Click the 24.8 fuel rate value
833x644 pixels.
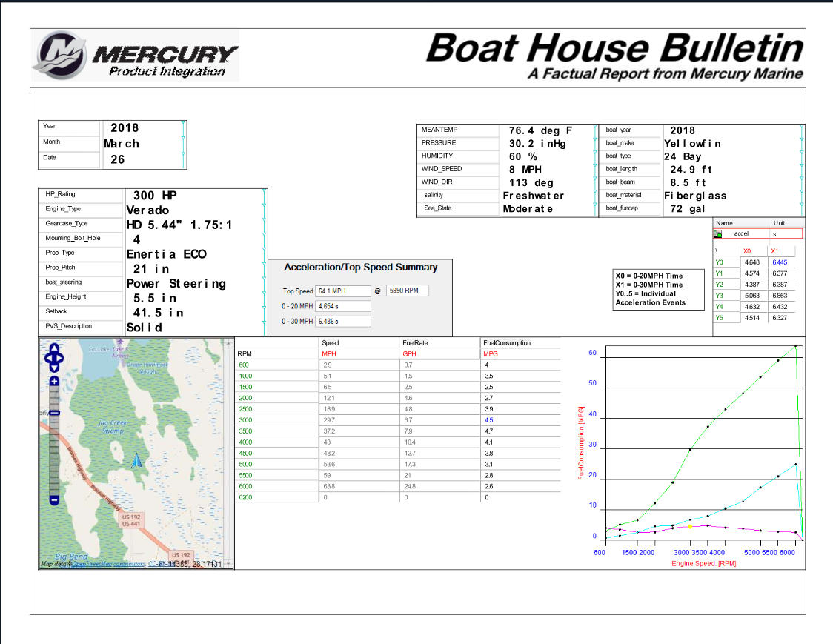click(x=410, y=487)
